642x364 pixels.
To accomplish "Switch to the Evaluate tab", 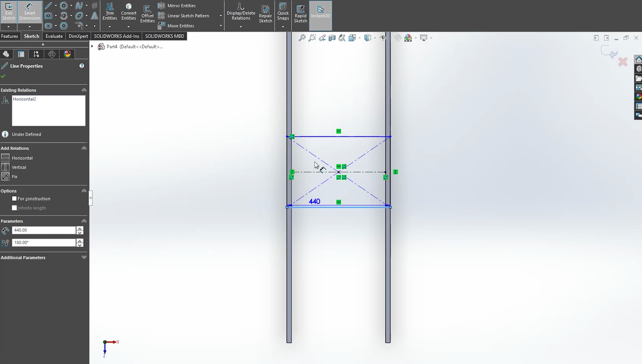I will (x=54, y=36).
